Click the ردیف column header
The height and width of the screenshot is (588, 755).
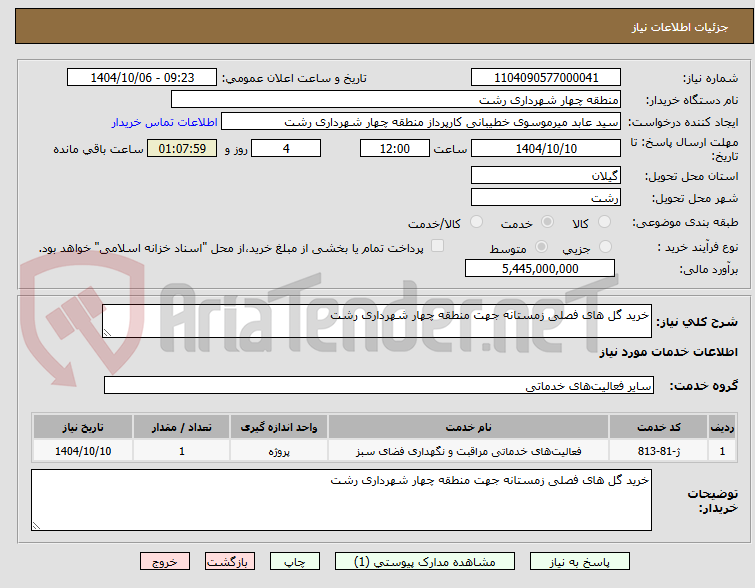[x=722, y=427]
